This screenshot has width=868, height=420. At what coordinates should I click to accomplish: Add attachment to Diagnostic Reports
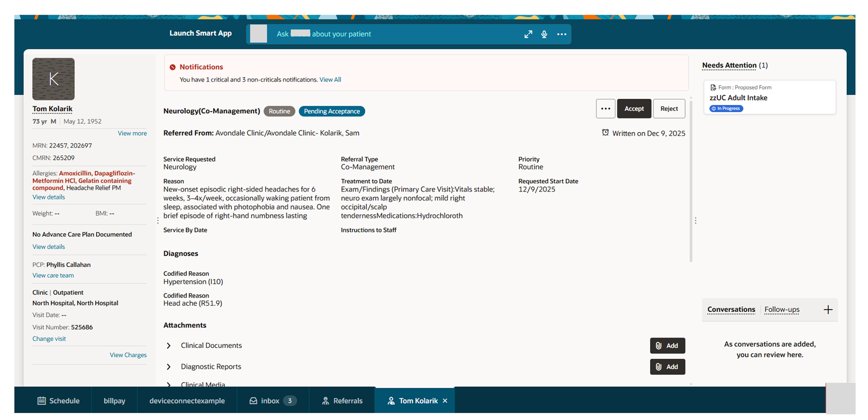pos(667,367)
